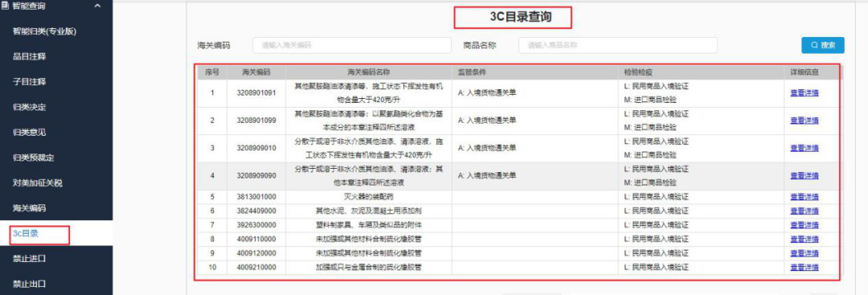This screenshot has height=295, width=868.
Task: Open 品目注释 sidebar item
Action: [30, 56]
